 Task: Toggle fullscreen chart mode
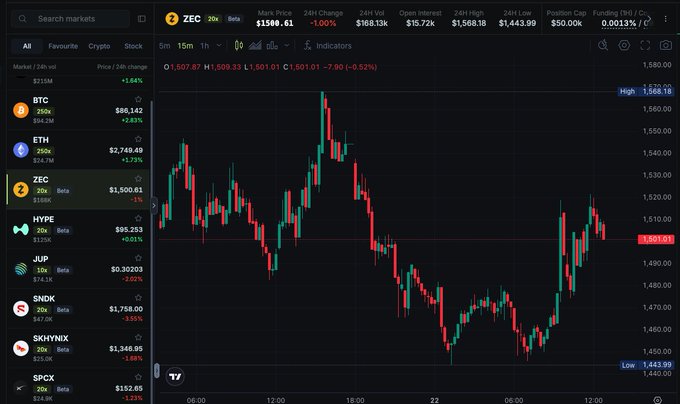645,45
